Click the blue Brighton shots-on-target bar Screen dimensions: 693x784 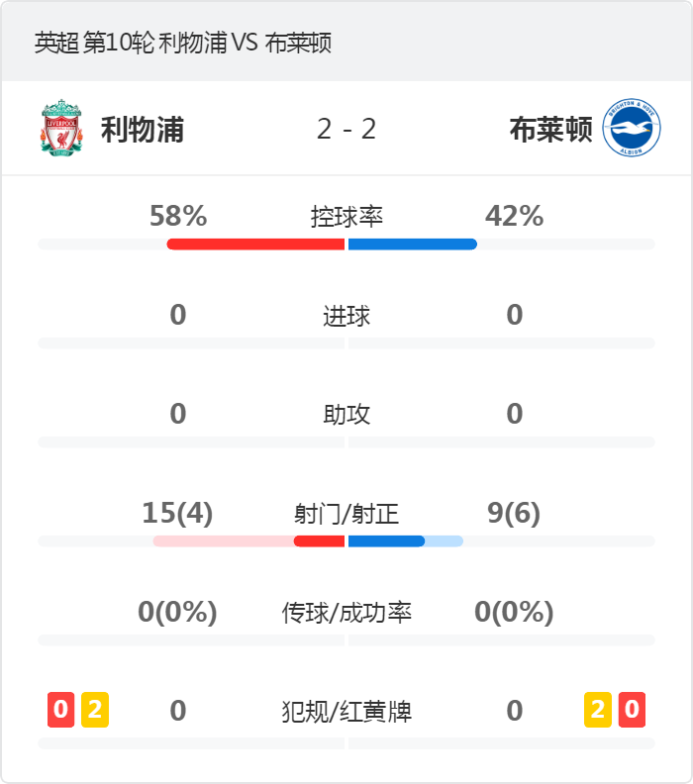coord(386,541)
